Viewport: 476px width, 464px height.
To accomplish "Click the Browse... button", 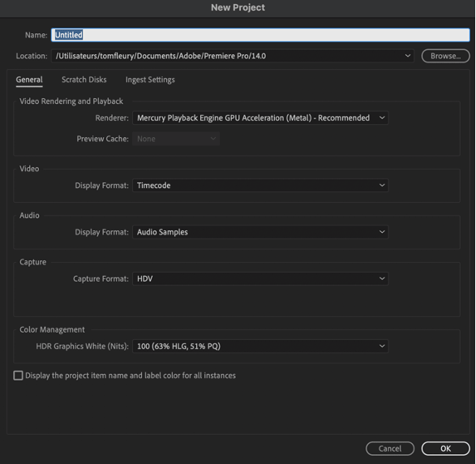I will click(x=445, y=56).
